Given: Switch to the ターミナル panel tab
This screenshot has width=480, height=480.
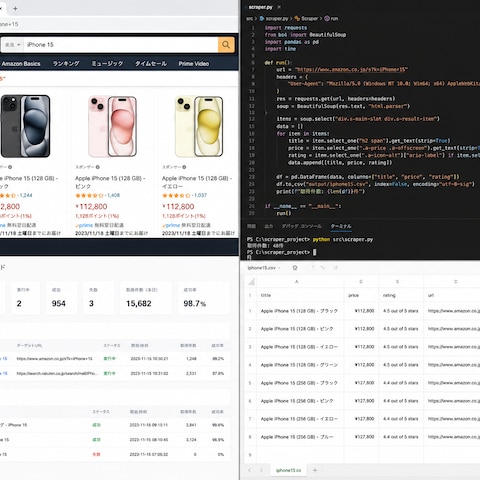Looking at the screenshot, I should pos(341,226).
